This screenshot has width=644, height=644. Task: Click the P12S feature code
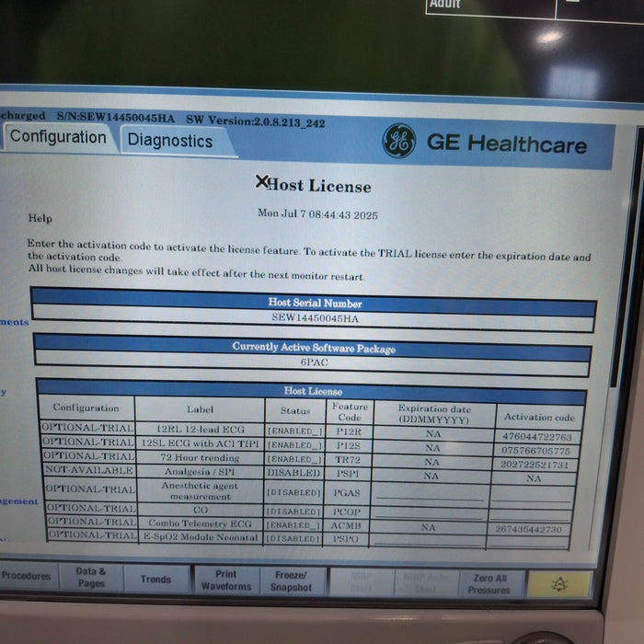coord(349,445)
